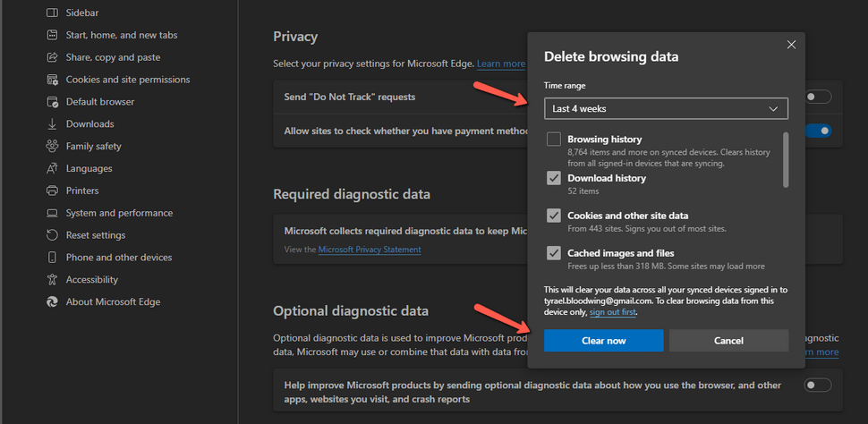
Task: Click the Share, copy and paste icon
Action: click(x=52, y=57)
